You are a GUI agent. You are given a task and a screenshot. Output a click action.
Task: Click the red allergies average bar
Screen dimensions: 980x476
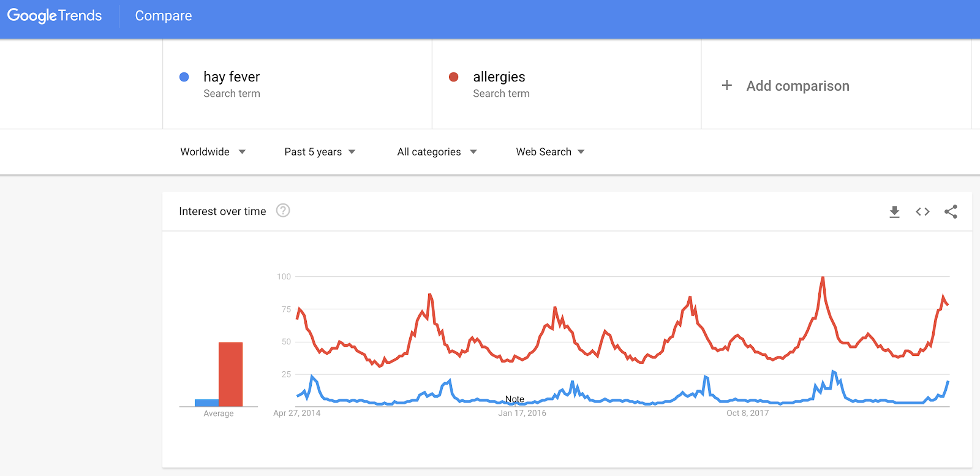pyautogui.click(x=231, y=374)
